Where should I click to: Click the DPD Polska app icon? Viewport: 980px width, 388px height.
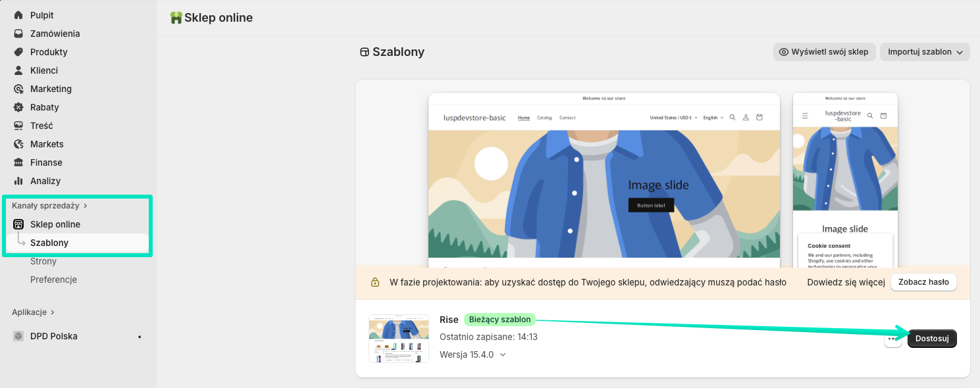(x=18, y=336)
